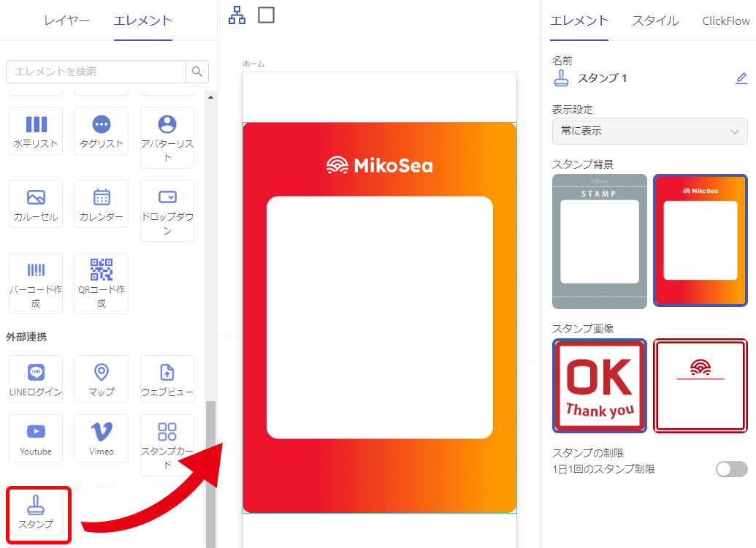The image size is (756, 548).
Task: Choose the MikoSea logo stamp image
Action: coord(700,386)
